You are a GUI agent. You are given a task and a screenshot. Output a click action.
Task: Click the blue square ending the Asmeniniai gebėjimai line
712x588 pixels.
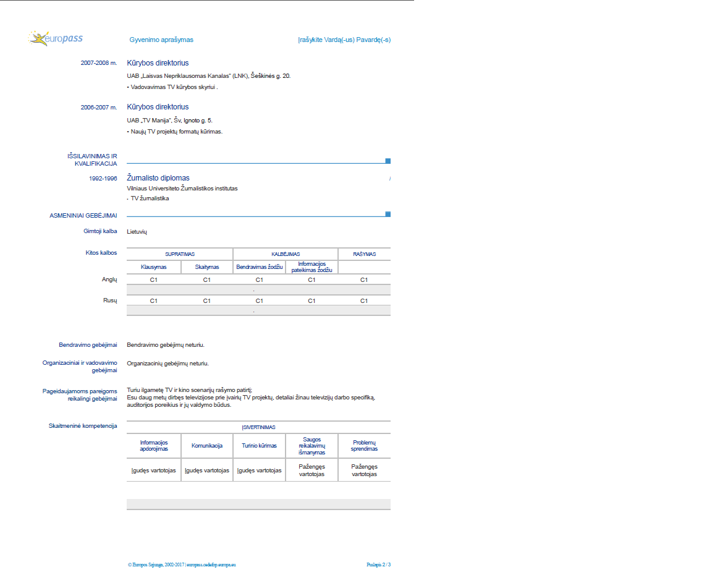[x=388, y=214]
